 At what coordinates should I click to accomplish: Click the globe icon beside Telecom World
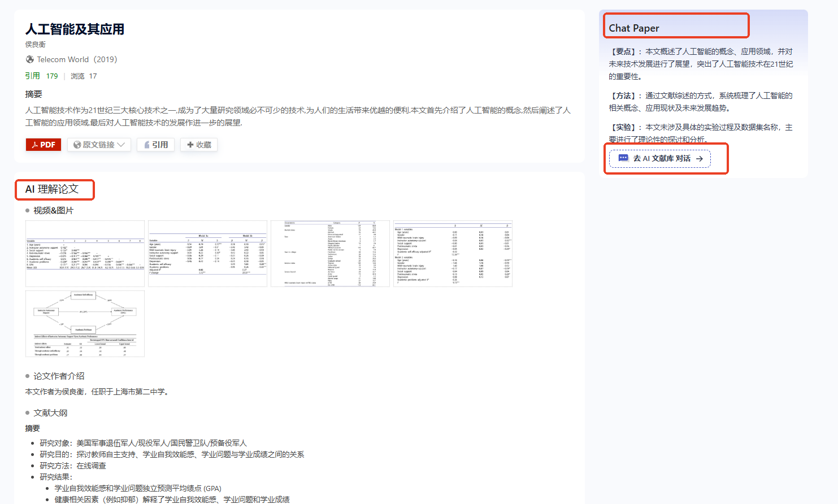[x=29, y=59]
